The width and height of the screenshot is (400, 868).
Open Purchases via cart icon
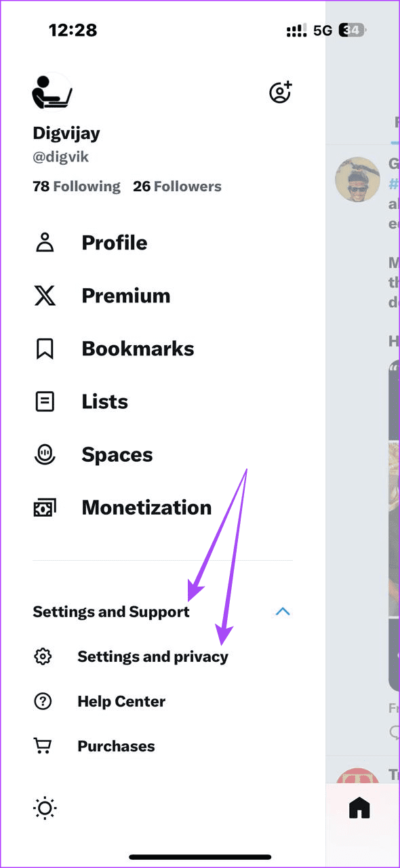coord(43,746)
